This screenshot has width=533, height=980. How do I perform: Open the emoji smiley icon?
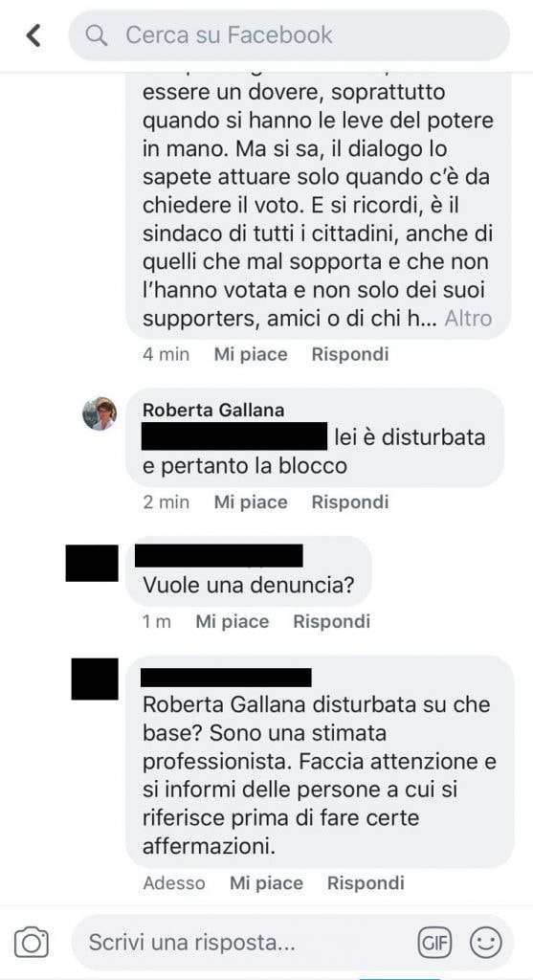[485, 943]
